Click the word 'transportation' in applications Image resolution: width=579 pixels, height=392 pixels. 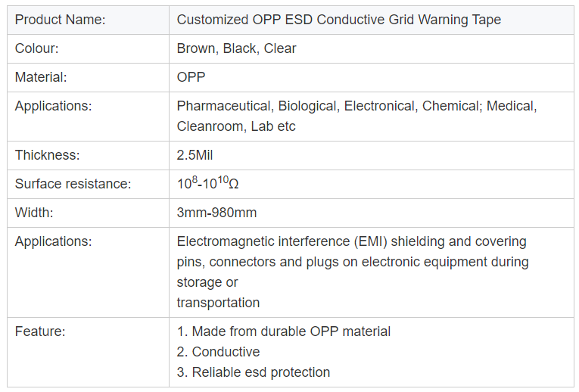[218, 303]
